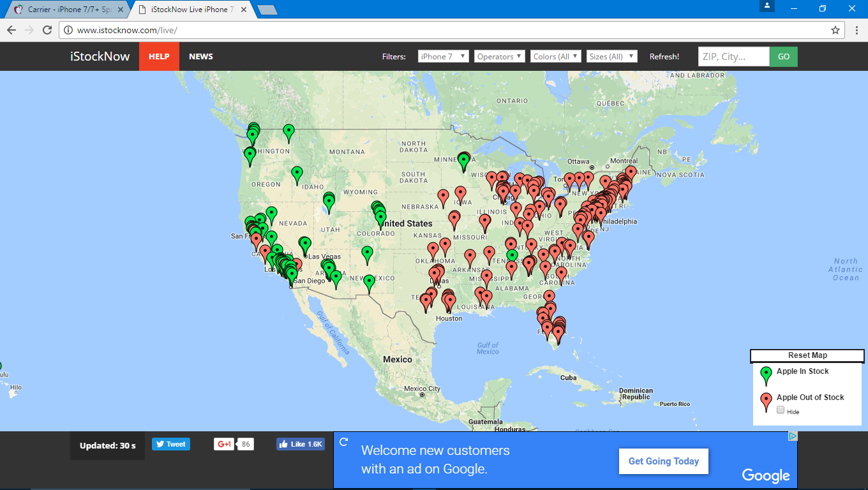Click the address bar URL
Viewport: 868px width, 490px height.
click(127, 30)
